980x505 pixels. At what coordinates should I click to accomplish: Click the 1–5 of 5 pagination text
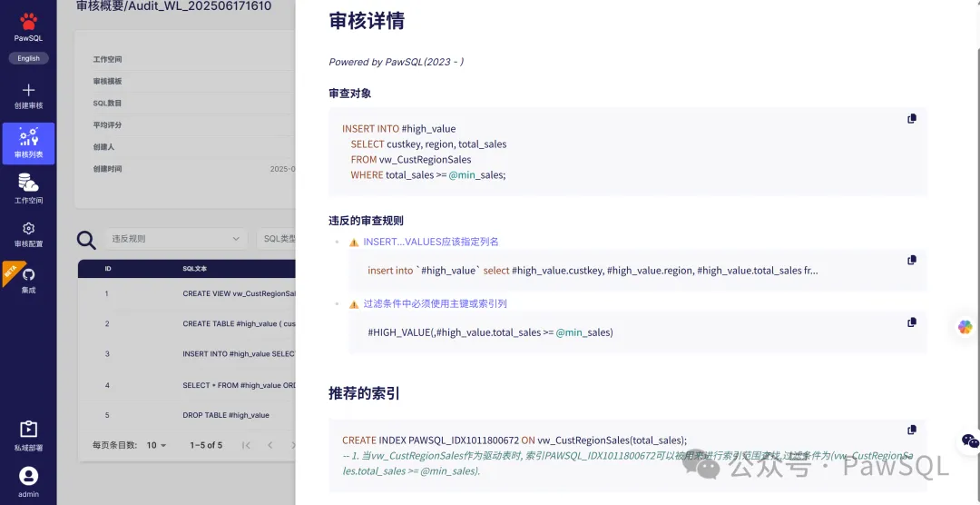tap(206, 446)
